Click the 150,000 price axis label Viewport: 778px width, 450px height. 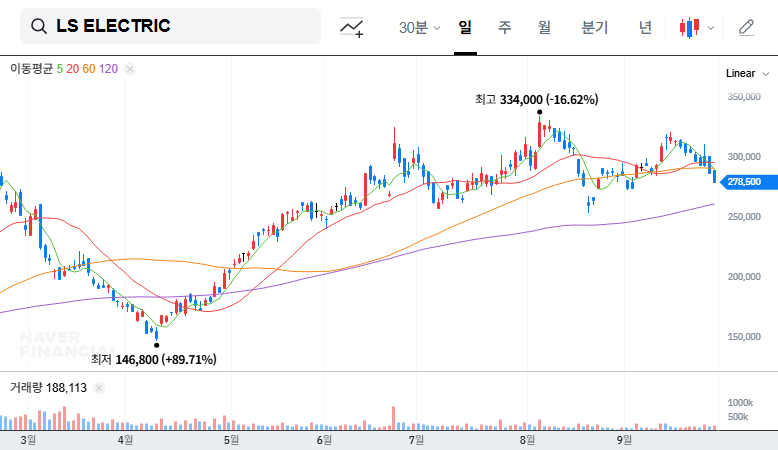click(744, 337)
